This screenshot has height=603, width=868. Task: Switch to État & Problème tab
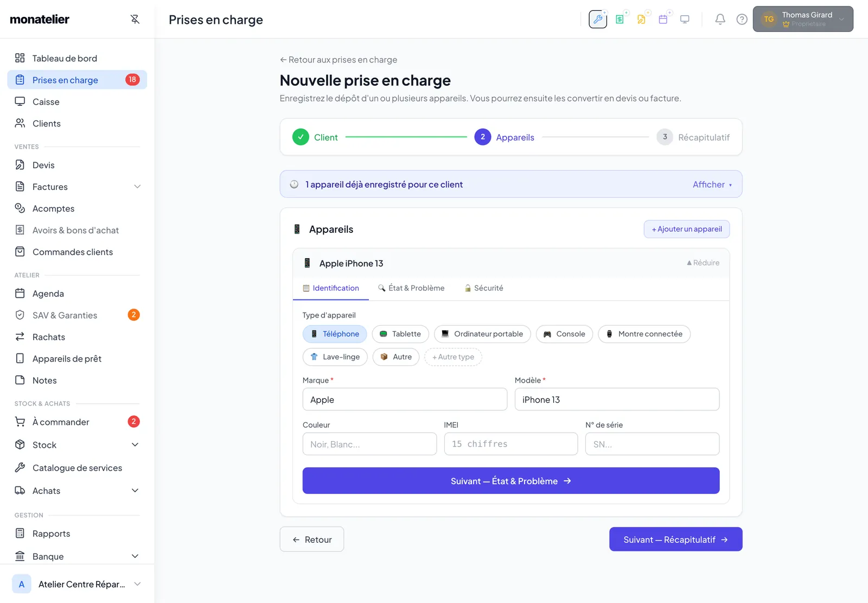[411, 288]
